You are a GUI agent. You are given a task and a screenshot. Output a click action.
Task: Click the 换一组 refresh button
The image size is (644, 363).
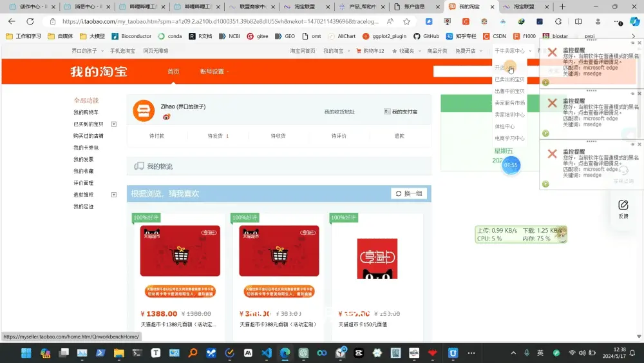point(409,193)
